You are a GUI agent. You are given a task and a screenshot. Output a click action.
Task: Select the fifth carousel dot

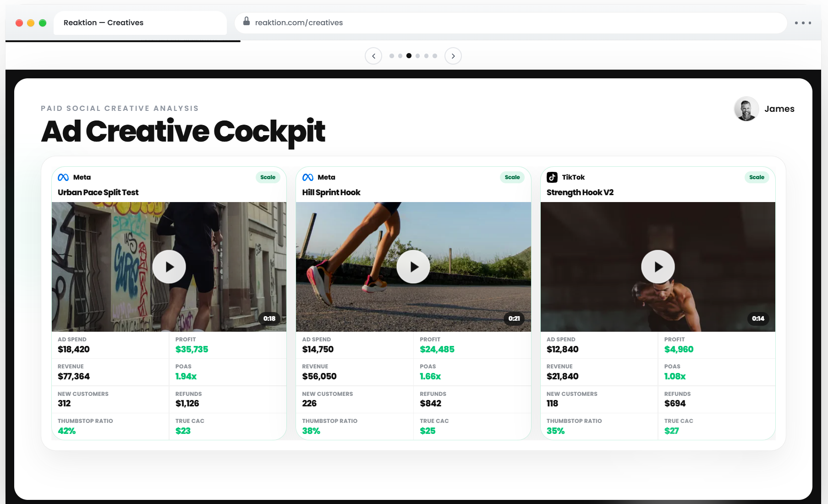point(427,56)
